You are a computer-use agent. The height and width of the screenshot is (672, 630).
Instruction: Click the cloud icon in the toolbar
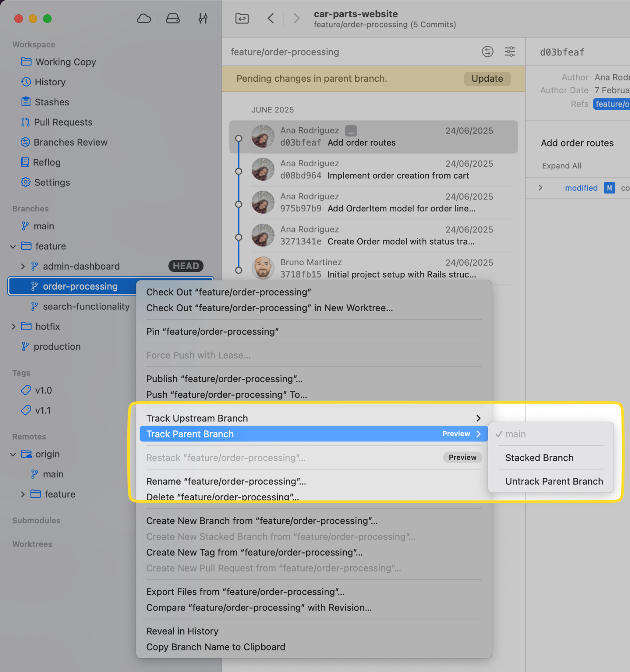pyautogui.click(x=144, y=19)
